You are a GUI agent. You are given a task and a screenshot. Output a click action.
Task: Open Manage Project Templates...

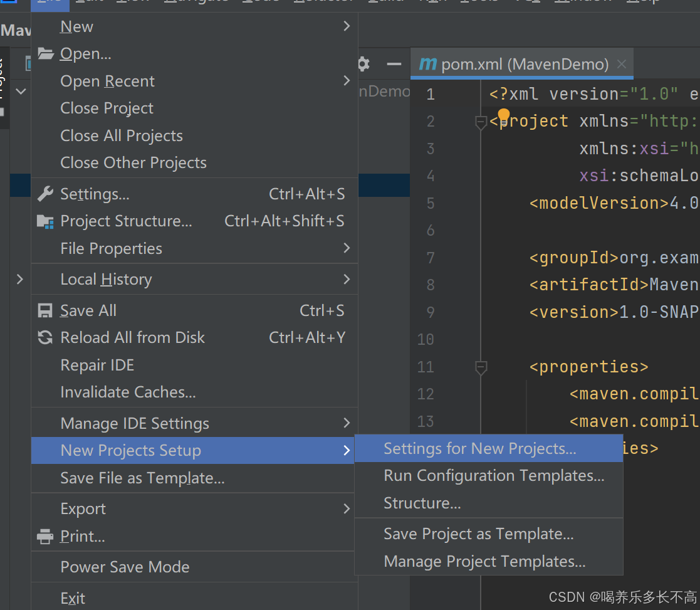tap(489, 561)
